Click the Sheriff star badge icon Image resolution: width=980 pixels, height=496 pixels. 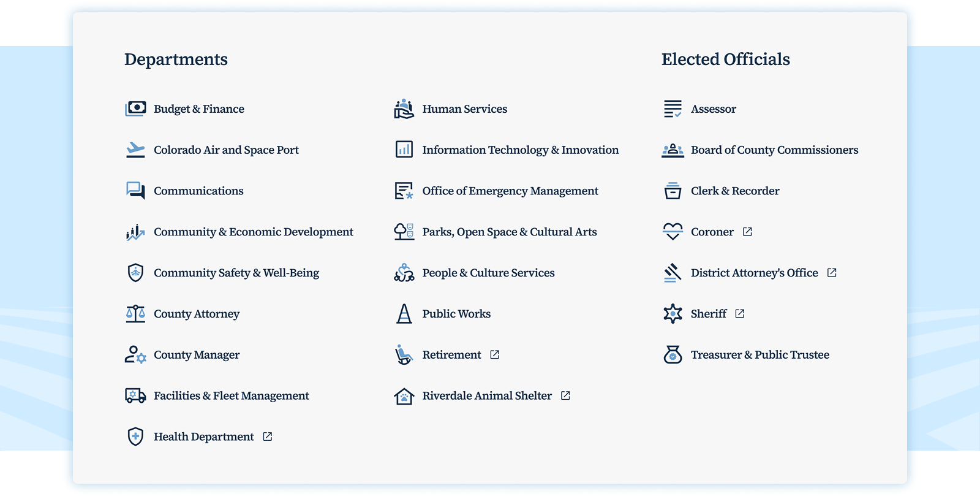673,314
